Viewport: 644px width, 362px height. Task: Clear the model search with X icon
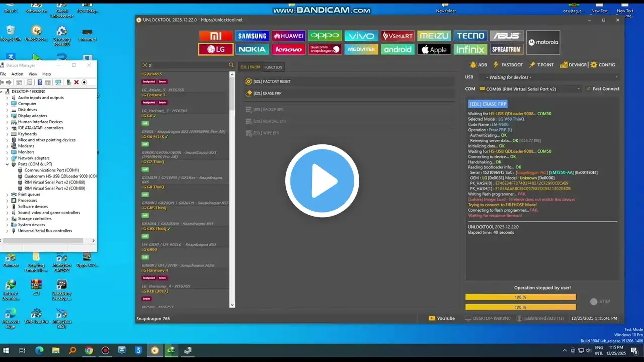click(x=145, y=65)
